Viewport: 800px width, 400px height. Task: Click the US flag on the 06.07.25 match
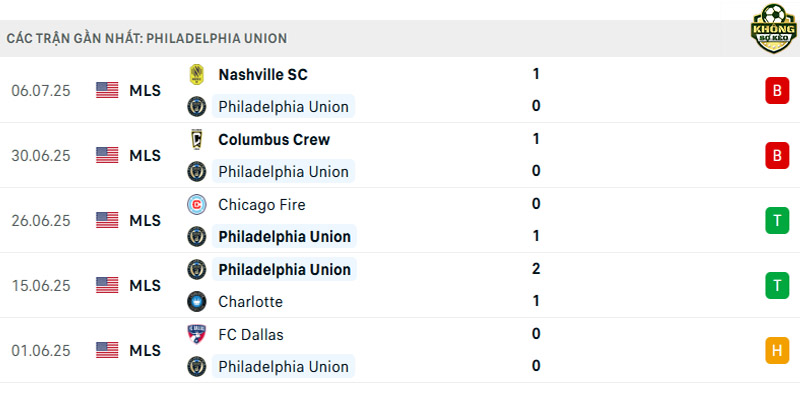(x=107, y=90)
